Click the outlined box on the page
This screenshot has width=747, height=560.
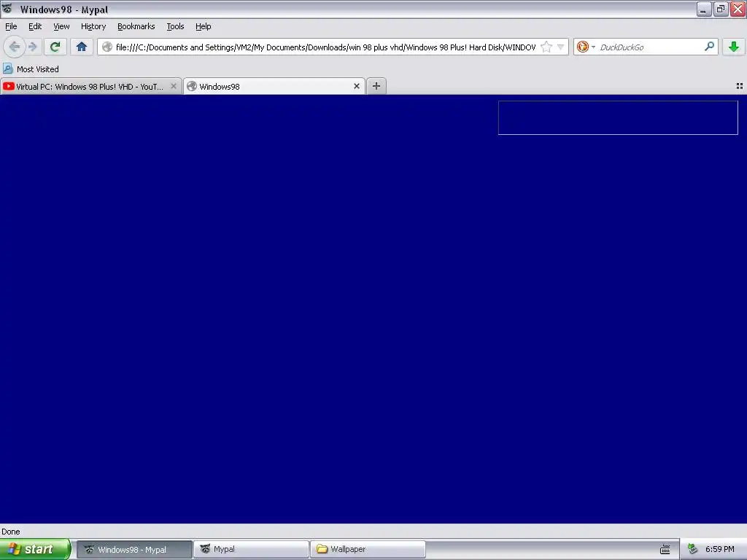pos(618,117)
